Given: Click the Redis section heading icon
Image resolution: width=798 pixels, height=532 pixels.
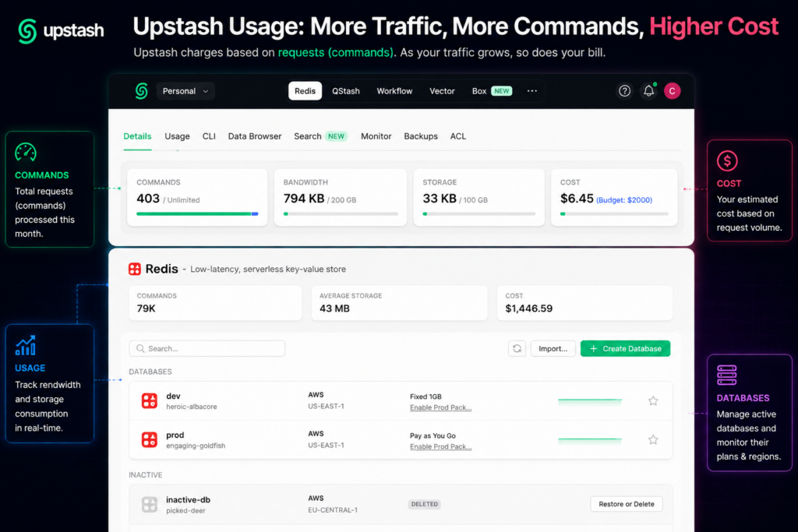Looking at the screenshot, I should [x=134, y=269].
